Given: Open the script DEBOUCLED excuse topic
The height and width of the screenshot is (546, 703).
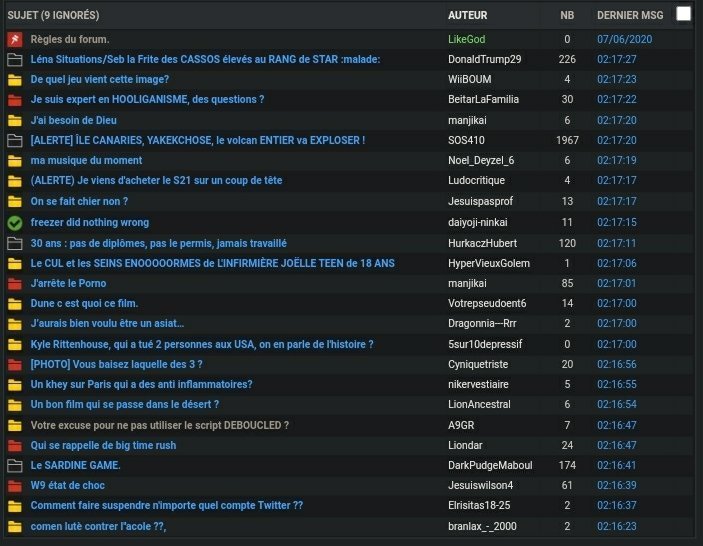Looking at the screenshot, I should coord(160,425).
